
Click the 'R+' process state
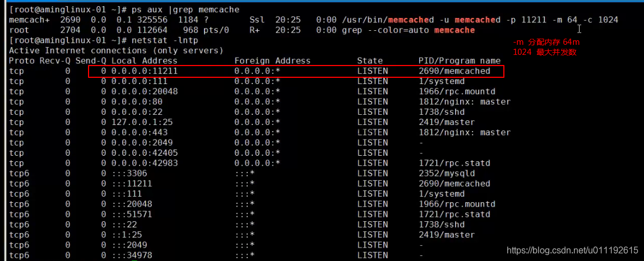coord(254,30)
